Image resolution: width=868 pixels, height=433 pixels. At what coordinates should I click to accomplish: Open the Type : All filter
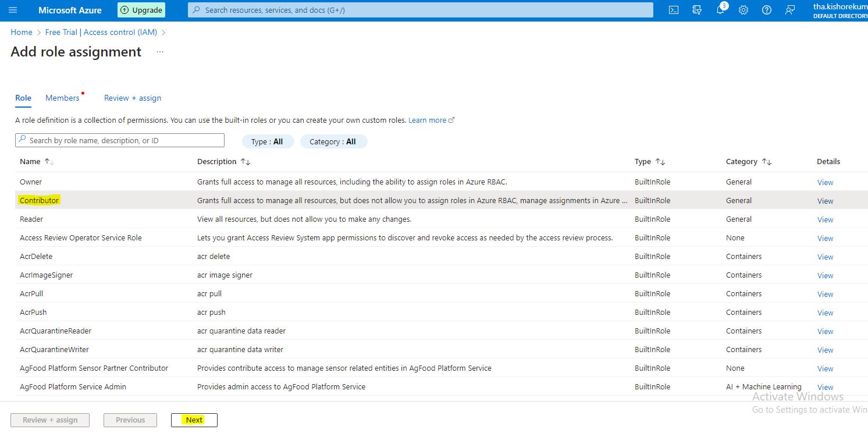pos(268,141)
